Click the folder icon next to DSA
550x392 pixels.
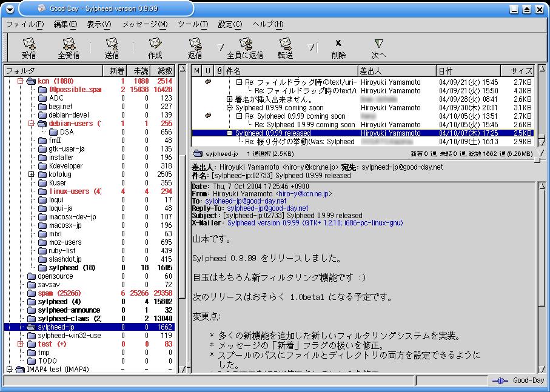click(53, 132)
